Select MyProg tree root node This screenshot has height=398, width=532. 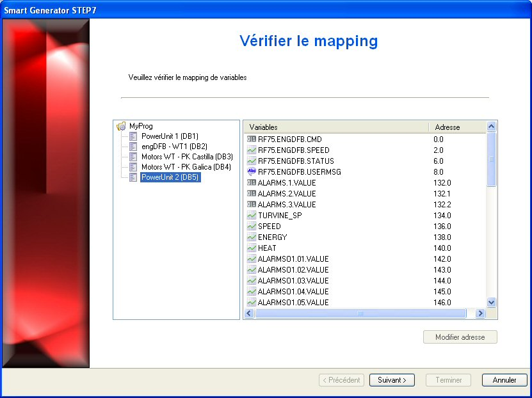141,126
